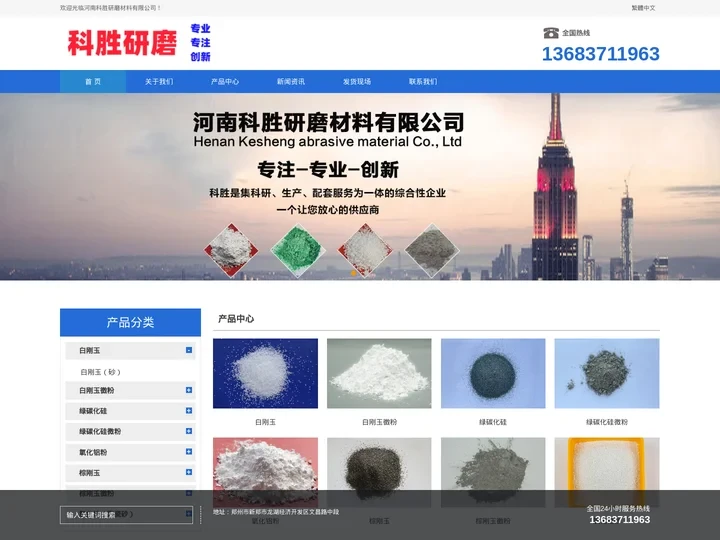Select 绿碳化硅微粉 category label in sidebar
This screenshot has height=540, width=720.
[x=100, y=432]
